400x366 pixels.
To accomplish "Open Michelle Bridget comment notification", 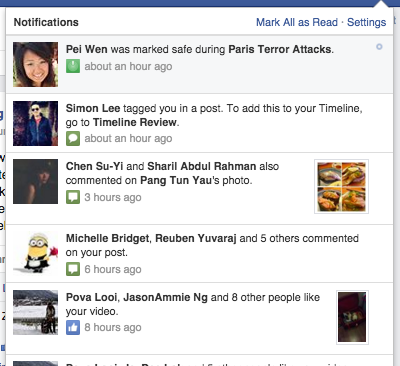I will [x=199, y=254].
